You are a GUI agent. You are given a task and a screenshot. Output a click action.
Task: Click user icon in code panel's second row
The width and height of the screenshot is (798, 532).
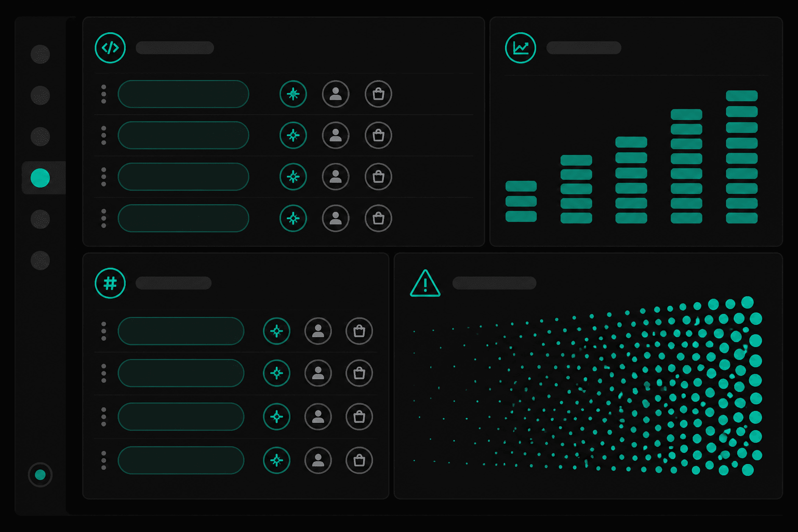coord(336,136)
